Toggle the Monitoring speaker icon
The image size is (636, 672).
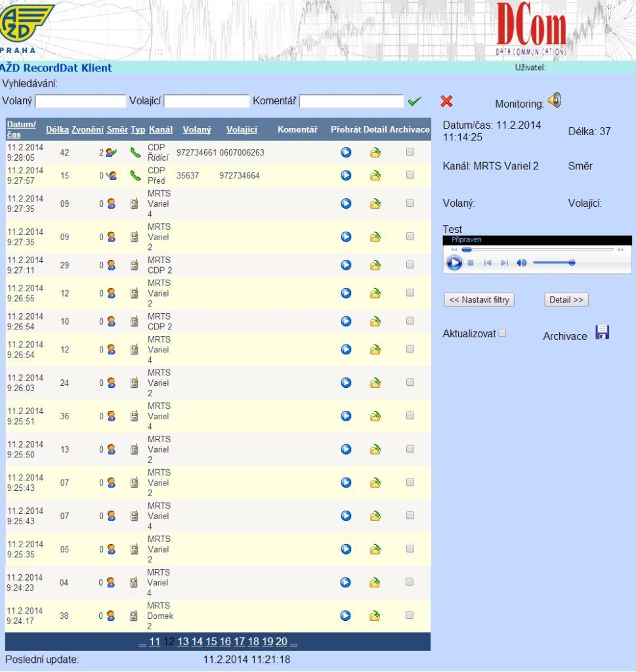tap(555, 100)
